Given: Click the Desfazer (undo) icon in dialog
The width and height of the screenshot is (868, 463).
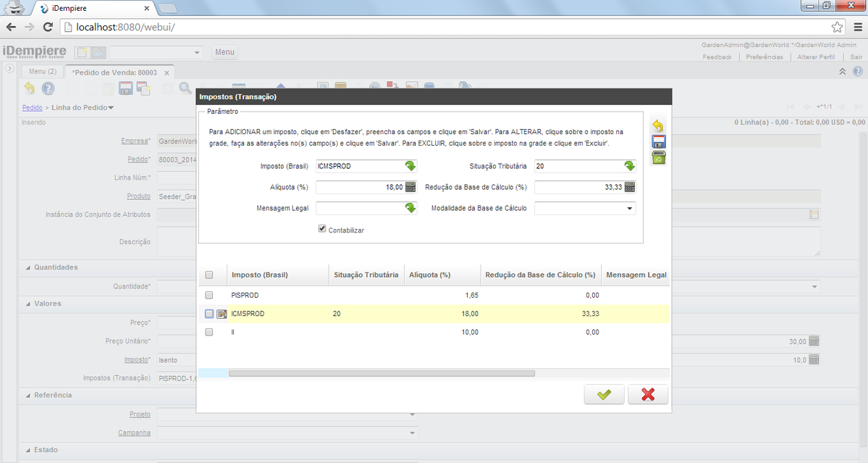Looking at the screenshot, I should tap(658, 126).
